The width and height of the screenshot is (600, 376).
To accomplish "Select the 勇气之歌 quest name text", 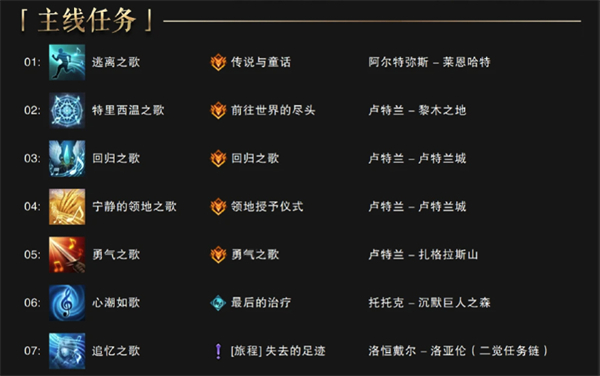I will (255, 255).
